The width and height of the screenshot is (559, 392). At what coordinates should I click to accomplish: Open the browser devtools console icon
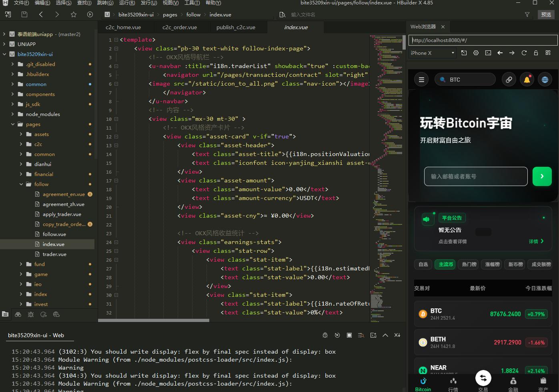tap(488, 53)
